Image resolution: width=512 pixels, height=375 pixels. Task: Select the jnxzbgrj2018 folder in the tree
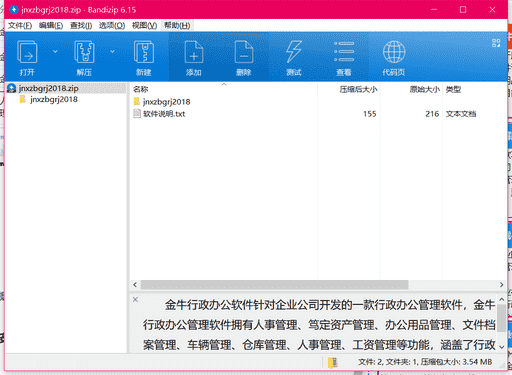coord(54,99)
